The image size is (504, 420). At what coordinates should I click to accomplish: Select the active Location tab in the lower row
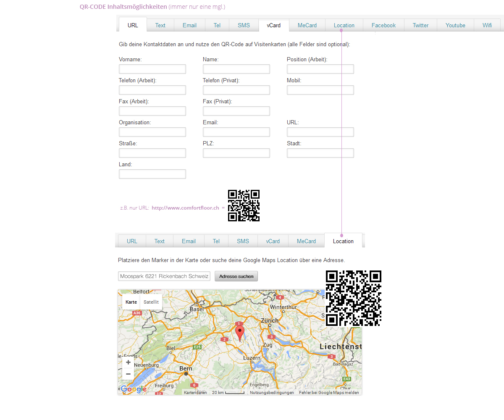[343, 241]
